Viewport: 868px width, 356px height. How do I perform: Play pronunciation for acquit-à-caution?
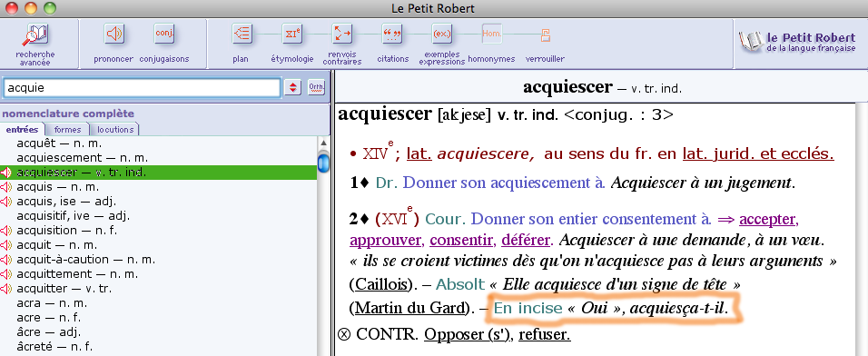point(6,259)
